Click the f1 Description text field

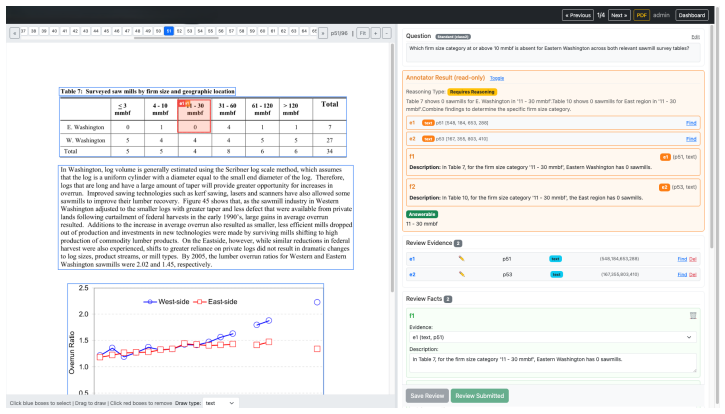tap(553, 363)
